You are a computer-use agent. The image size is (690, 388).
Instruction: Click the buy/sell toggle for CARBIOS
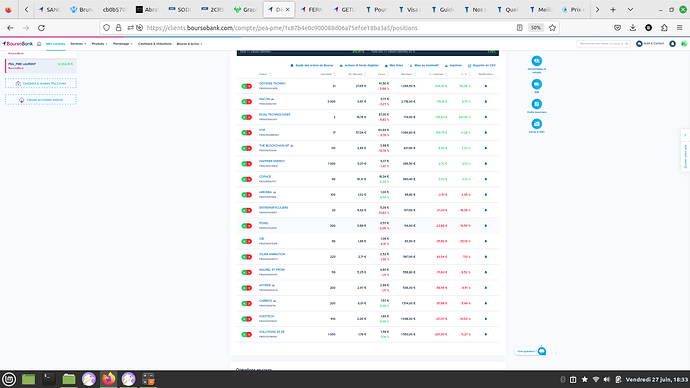point(246,304)
